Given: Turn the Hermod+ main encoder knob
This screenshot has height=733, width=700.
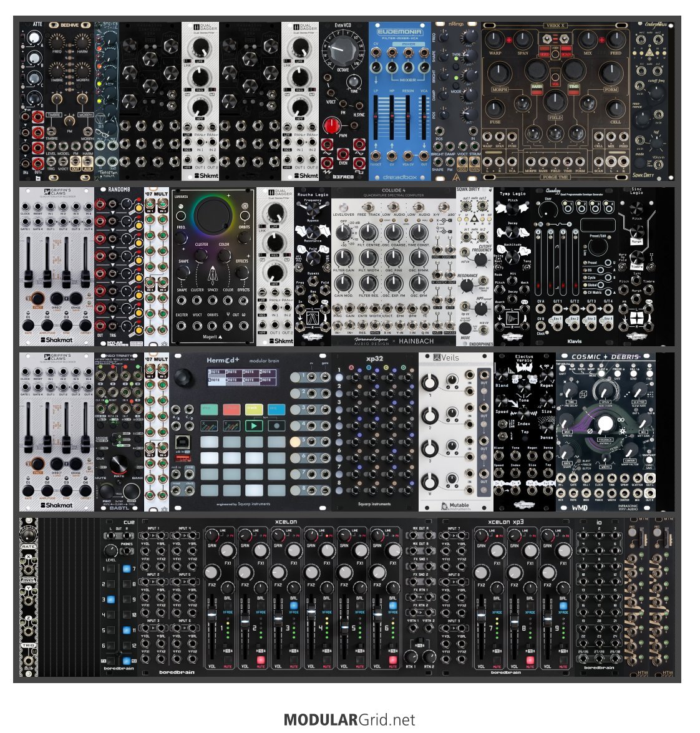Looking at the screenshot, I should pyautogui.click(x=183, y=377).
